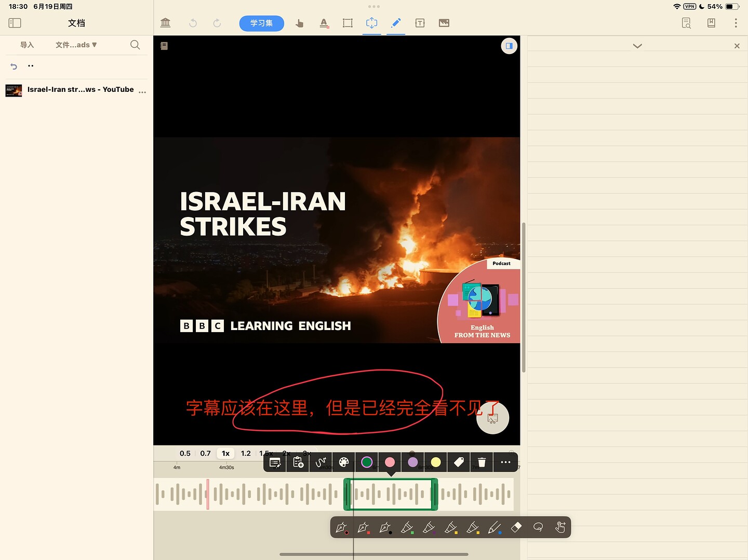Open the vertical three-dot menu
This screenshot has height=560, width=748.
tap(736, 23)
